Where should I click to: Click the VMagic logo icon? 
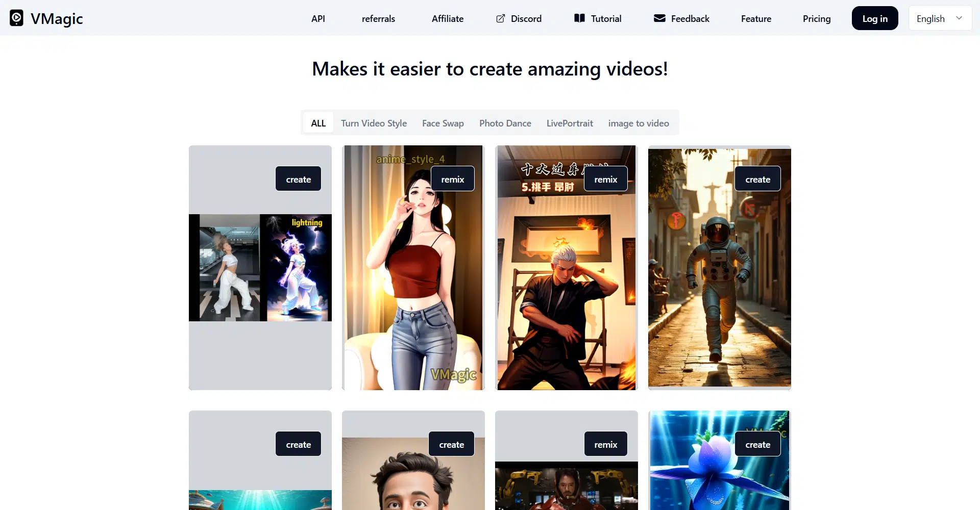click(16, 18)
